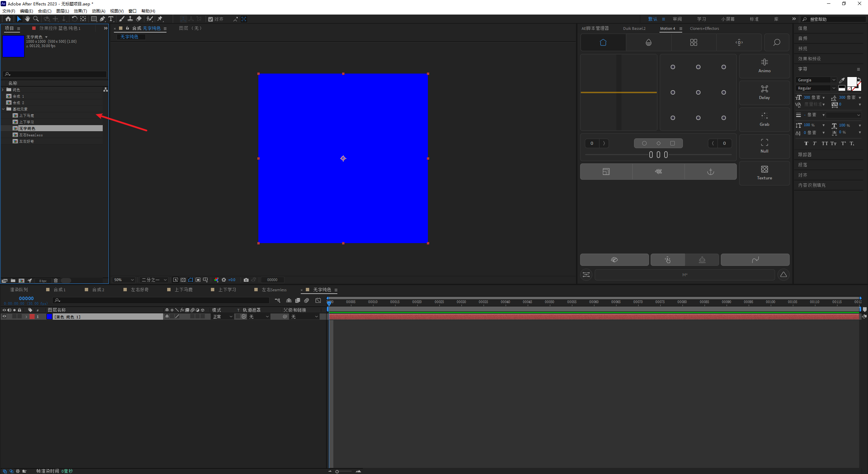
Task: Select the 上下马鹿 composition in project
Action: pos(26,116)
